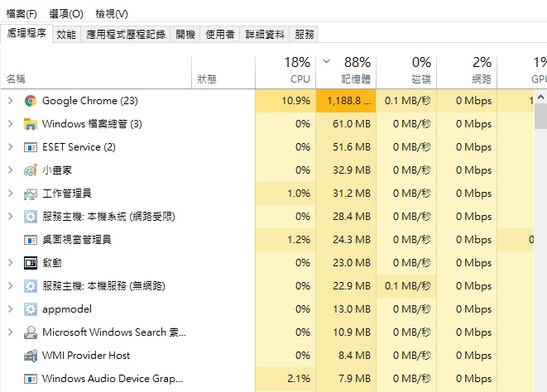Click the 7.9 MB memory value
Viewport: 547px width, 392px height.
pyautogui.click(x=354, y=379)
